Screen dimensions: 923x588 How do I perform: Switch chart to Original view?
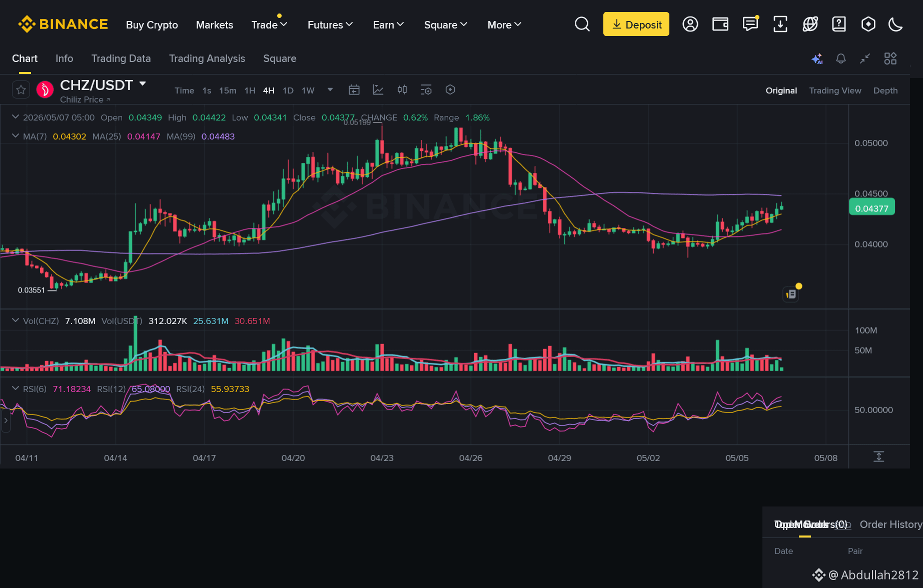click(x=781, y=90)
